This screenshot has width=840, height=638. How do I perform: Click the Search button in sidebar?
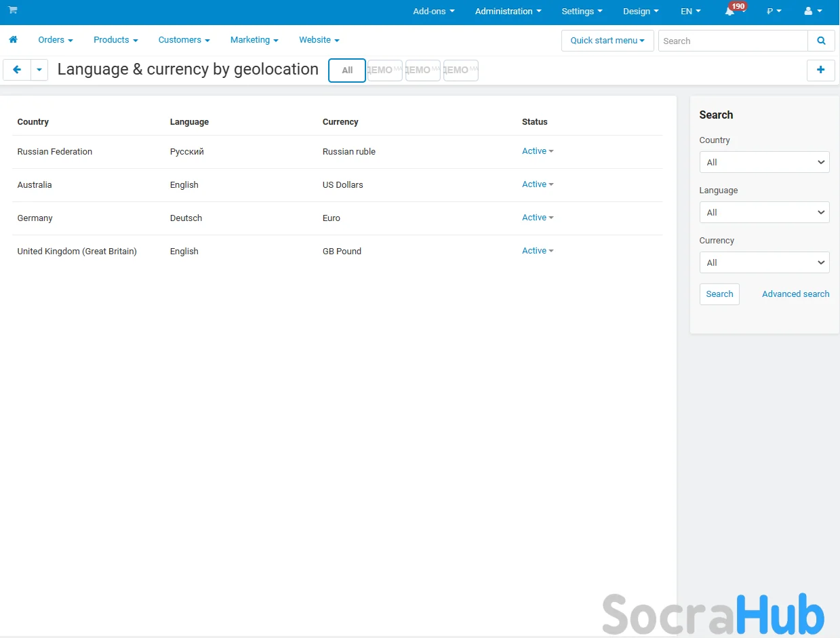click(719, 294)
